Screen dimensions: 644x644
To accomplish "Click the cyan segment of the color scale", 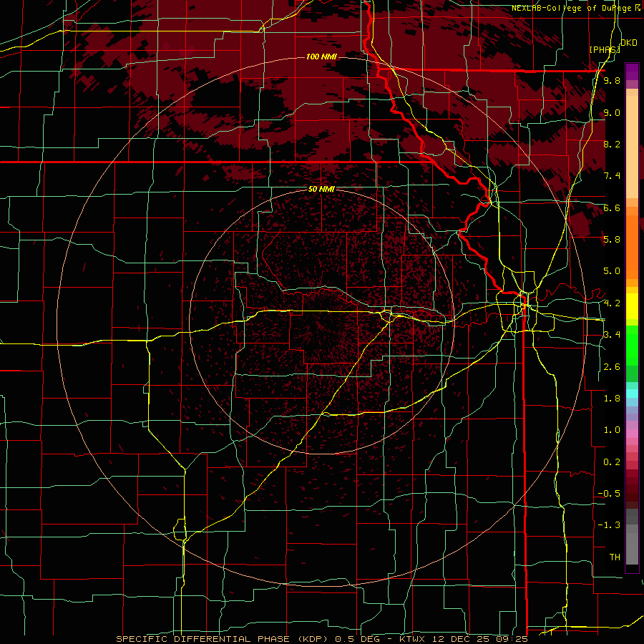I will 632,393.
